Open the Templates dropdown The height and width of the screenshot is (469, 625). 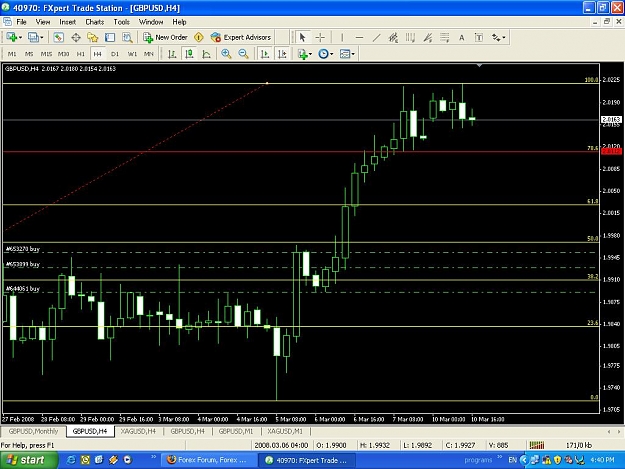point(347,54)
